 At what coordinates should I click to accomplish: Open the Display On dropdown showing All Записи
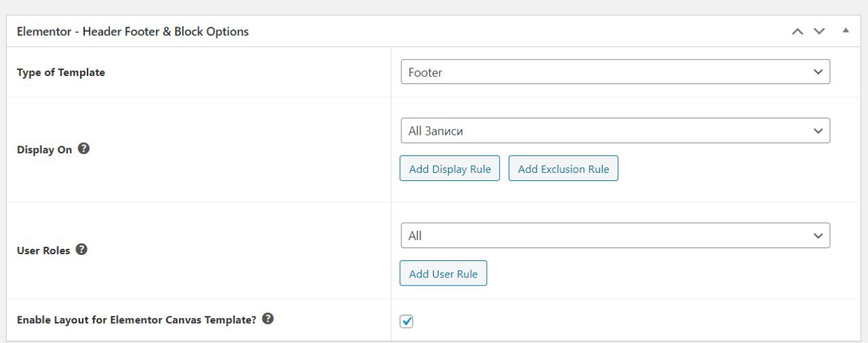615,130
